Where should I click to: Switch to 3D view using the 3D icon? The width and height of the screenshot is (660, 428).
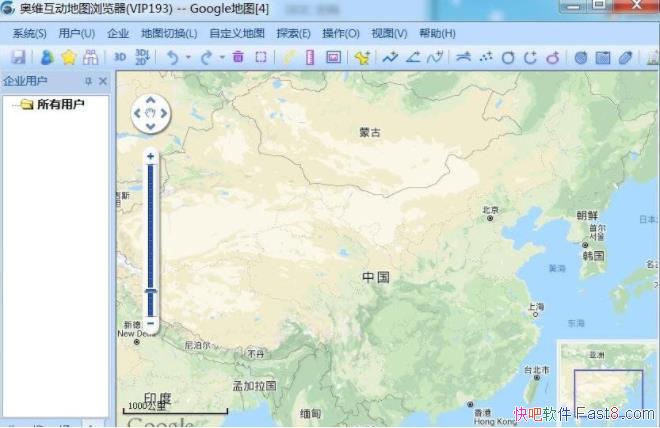point(120,57)
